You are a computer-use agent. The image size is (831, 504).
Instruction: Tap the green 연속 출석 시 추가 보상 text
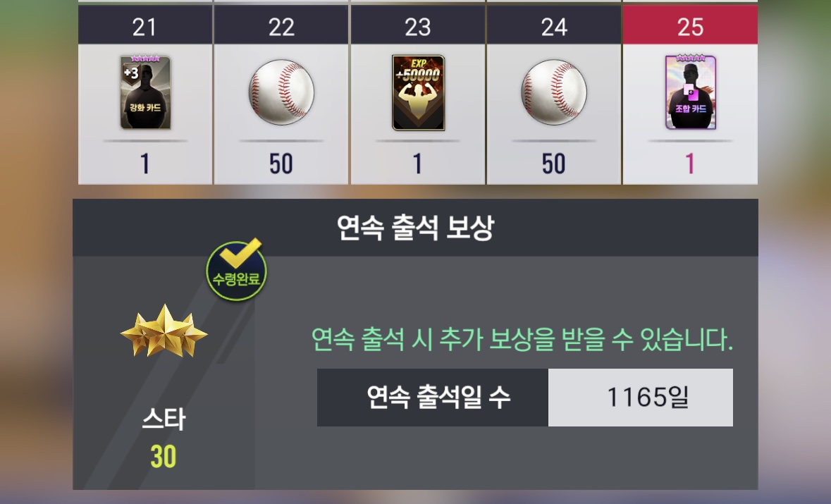pyautogui.click(x=522, y=339)
